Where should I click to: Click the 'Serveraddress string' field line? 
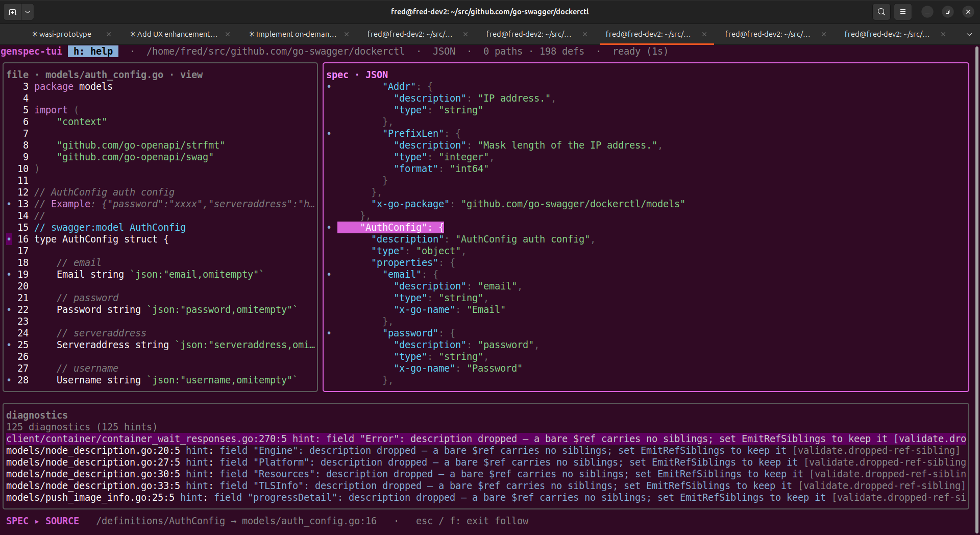(x=186, y=345)
